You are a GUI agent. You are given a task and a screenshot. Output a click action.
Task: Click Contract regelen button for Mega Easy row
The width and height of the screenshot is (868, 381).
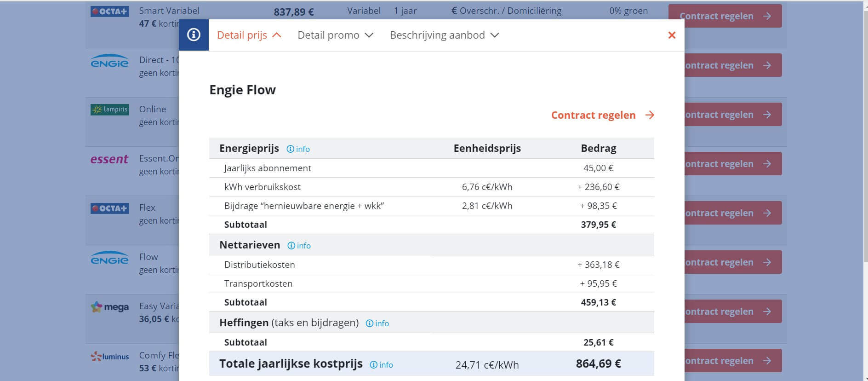[x=733, y=312]
